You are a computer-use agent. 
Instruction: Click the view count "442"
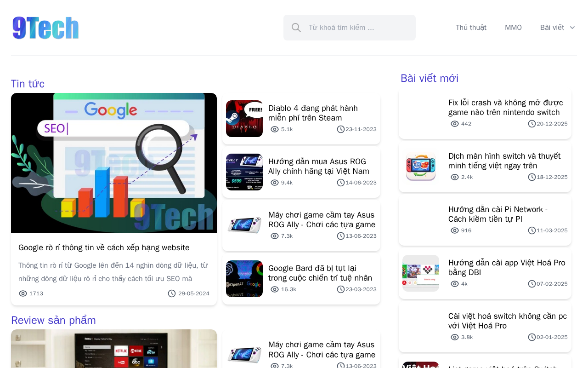[x=466, y=124]
